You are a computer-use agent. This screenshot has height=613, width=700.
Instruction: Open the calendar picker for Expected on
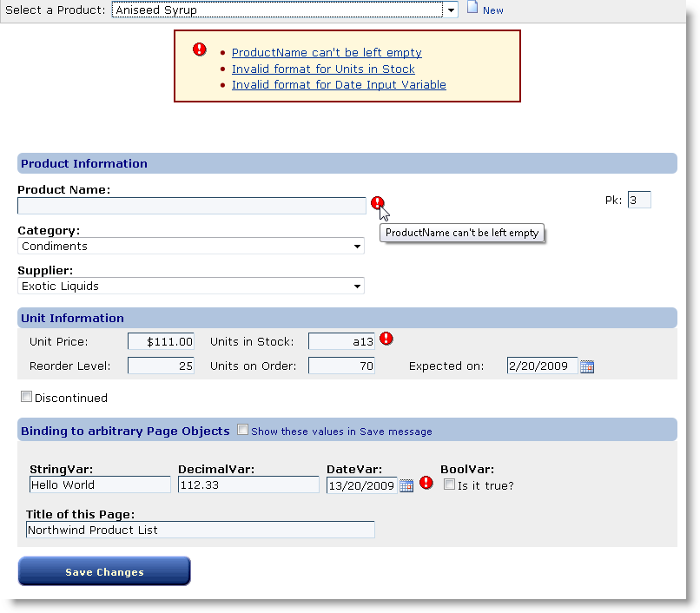pyautogui.click(x=587, y=366)
